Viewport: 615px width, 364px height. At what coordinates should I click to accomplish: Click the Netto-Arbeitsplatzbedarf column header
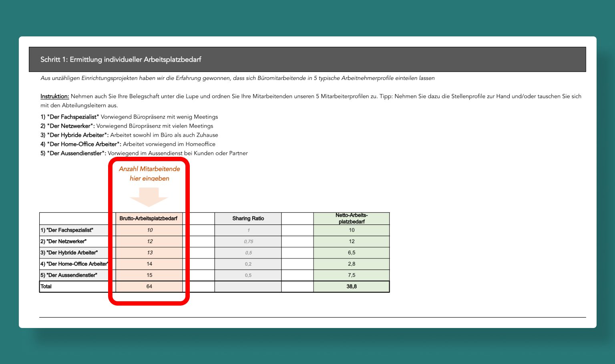click(x=351, y=218)
